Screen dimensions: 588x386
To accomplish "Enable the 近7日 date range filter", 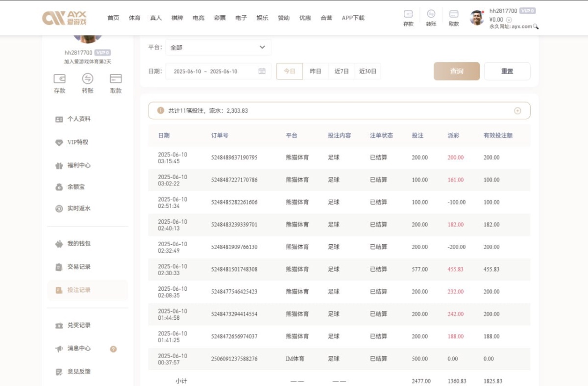I will [x=342, y=71].
